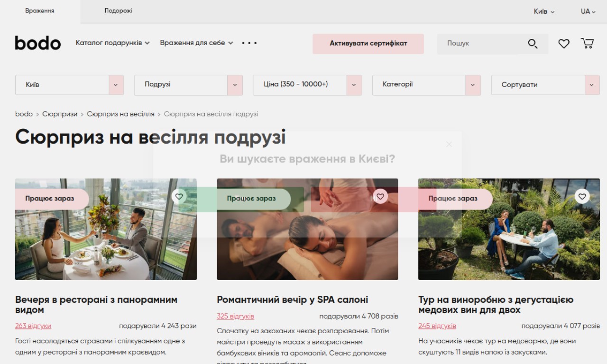Image resolution: width=607 pixels, height=364 pixels.
Task: Open 245 відгуків reviews link
Action: pos(437,326)
